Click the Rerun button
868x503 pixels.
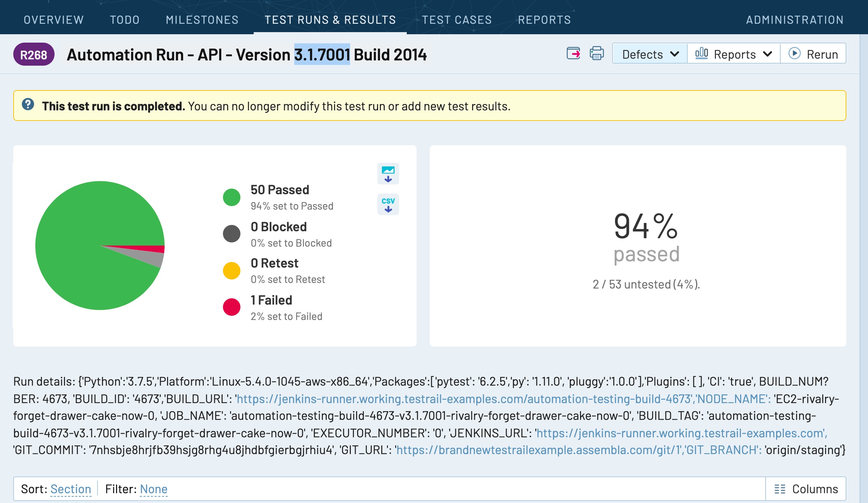[x=813, y=54]
